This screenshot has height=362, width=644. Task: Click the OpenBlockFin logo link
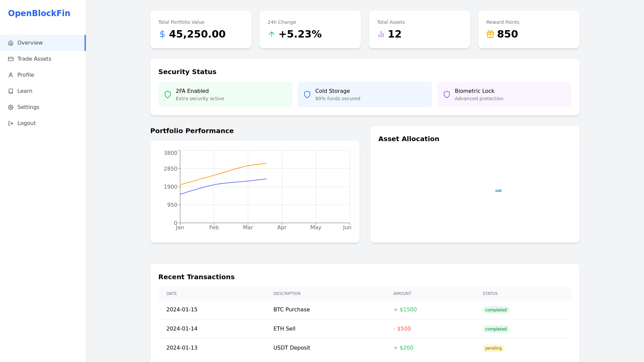point(39,13)
